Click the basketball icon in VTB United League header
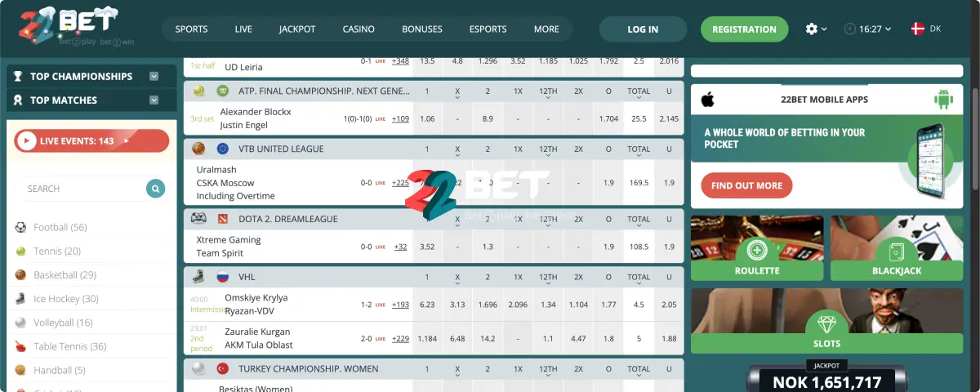980x392 pixels. pyautogui.click(x=198, y=149)
